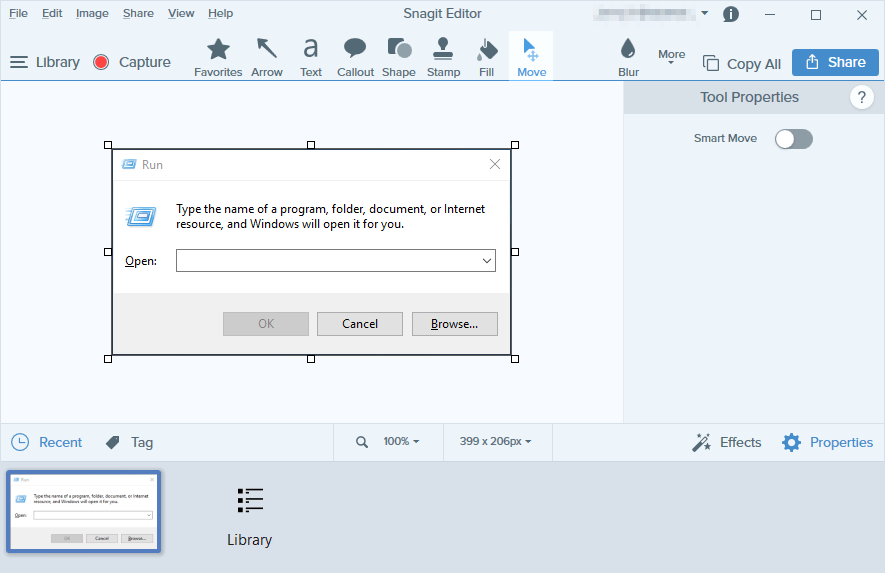Open the More tools dropdown
Viewport: 885px width, 573px height.
671,56
